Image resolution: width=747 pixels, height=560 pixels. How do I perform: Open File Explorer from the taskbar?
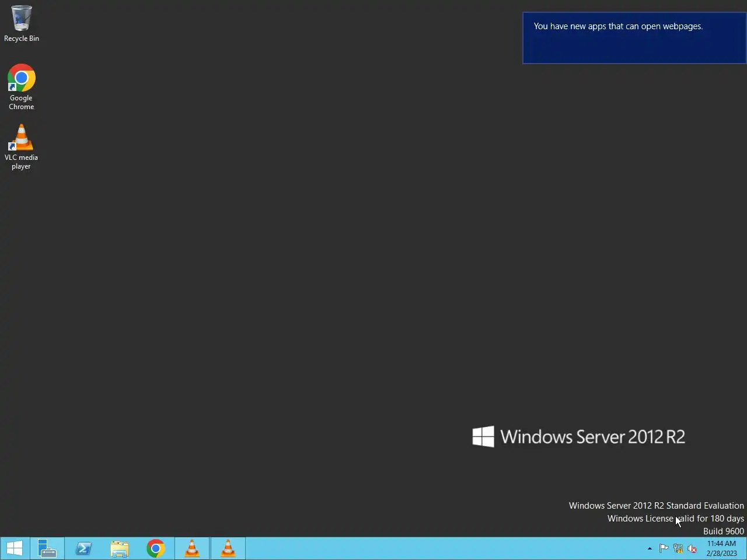[x=120, y=548]
